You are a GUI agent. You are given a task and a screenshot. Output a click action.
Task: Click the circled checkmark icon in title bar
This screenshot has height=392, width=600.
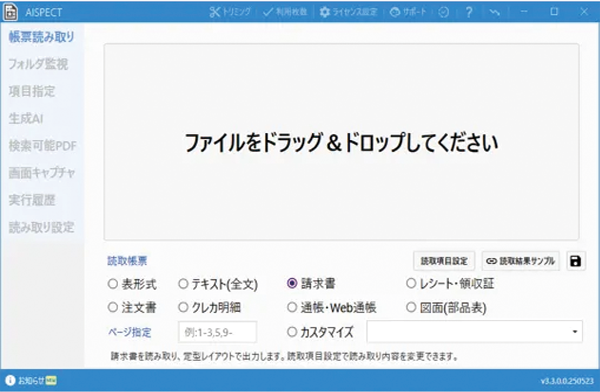tap(443, 12)
